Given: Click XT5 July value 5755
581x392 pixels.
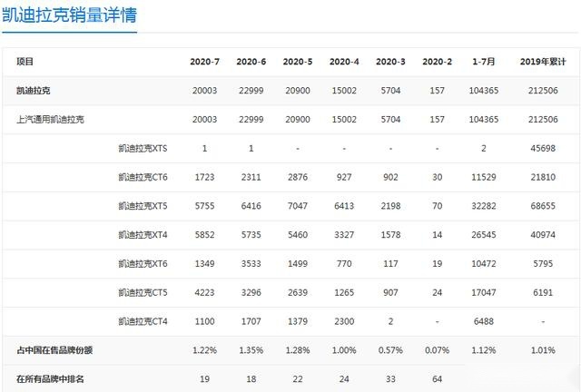Looking at the screenshot, I should [x=204, y=206].
